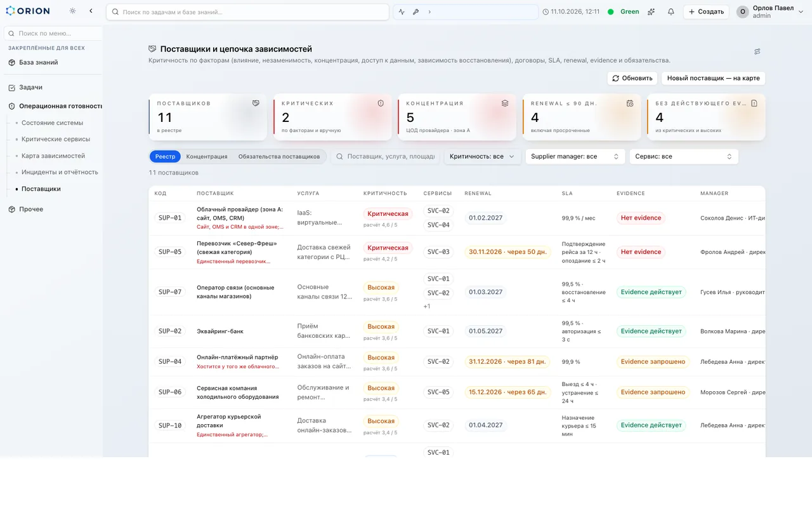Screen dimensions: 812x508
Task: Click the layers icon on Концентрация card
Action: [505, 103]
